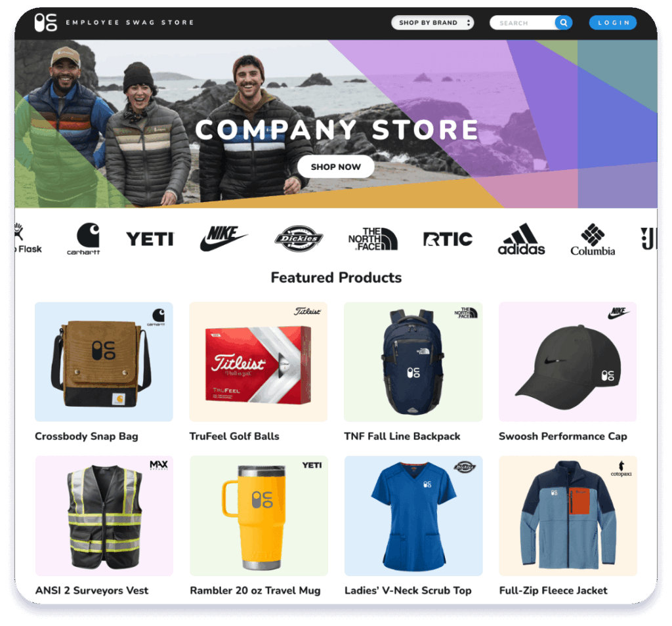Open the TNF Fall Line Backpack link

402,436
